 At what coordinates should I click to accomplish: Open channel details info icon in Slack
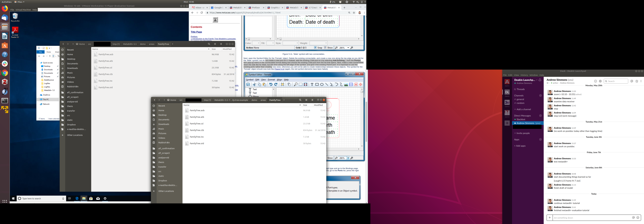click(595, 81)
